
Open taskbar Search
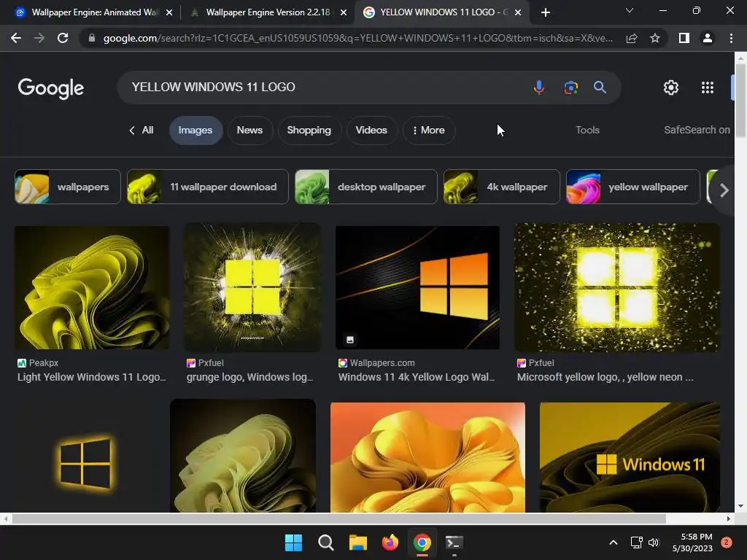(326, 542)
